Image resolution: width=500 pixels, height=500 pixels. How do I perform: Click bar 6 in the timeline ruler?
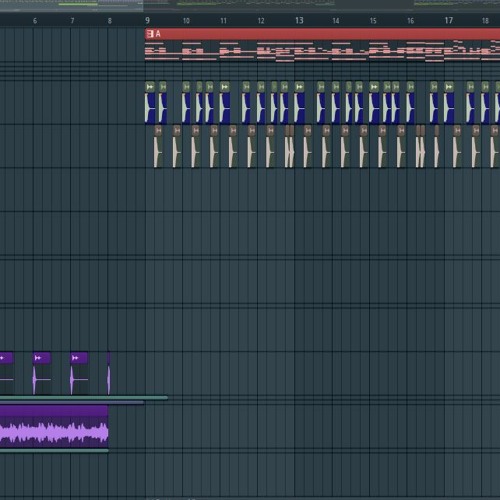pyautogui.click(x=35, y=21)
